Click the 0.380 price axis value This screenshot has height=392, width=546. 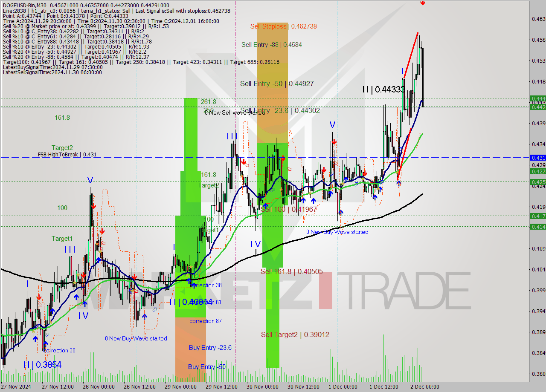[538, 374]
